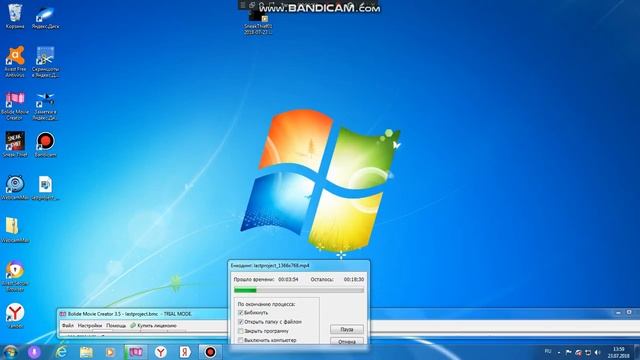
Task: Open the WebcamMax zipped folder icon
Action: pos(15,230)
